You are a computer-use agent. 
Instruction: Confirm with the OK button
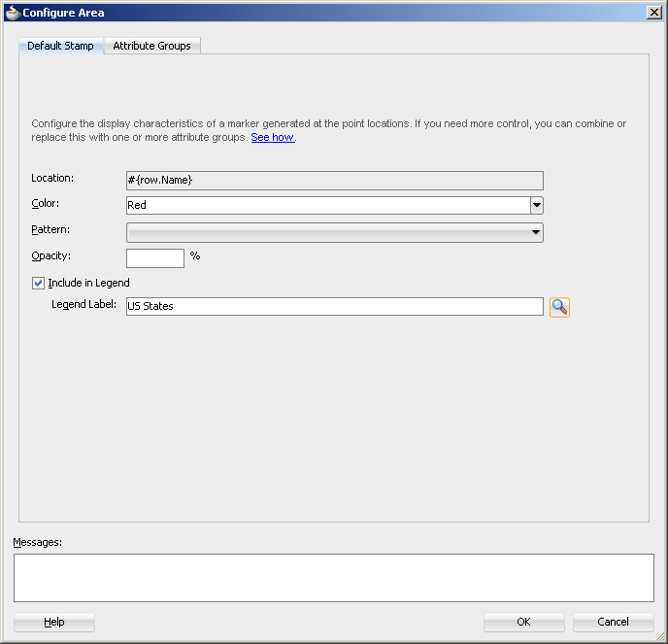pos(523,622)
